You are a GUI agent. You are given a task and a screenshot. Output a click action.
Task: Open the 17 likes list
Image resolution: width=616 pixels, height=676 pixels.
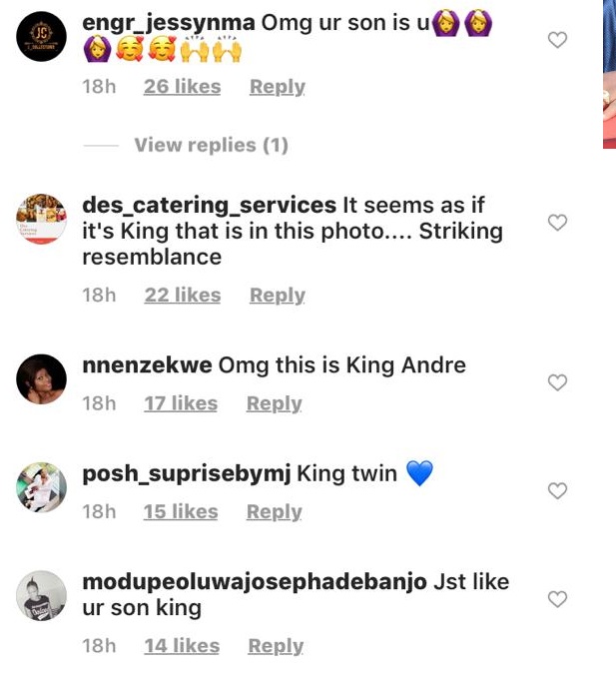tap(180, 403)
